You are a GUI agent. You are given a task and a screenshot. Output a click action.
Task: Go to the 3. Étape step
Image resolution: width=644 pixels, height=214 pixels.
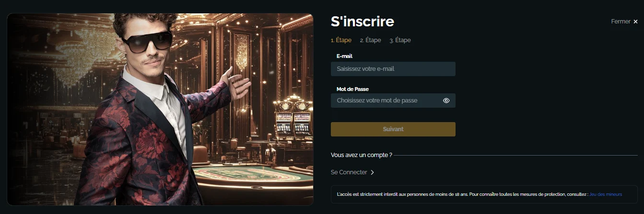(x=400, y=40)
